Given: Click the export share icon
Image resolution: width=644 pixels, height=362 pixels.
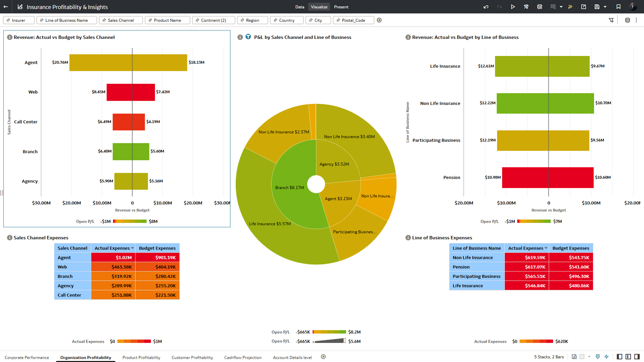Looking at the screenshot, I should tap(583, 7).
